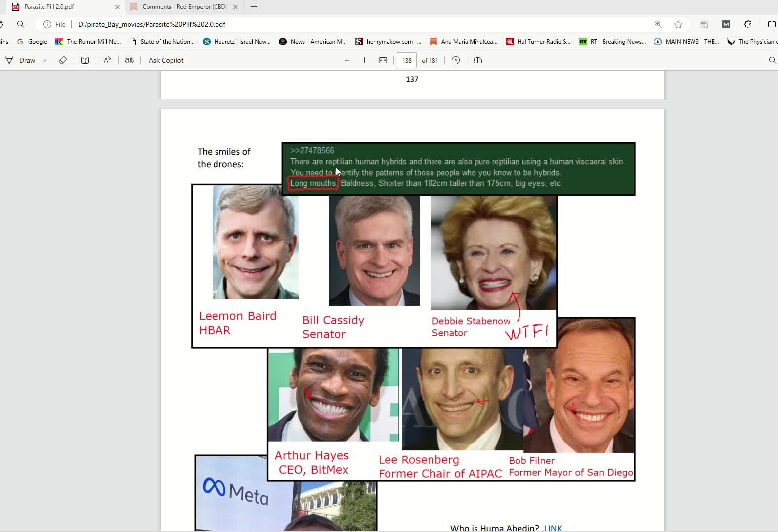Switch to Comments - Red Emperor tab
This screenshot has height=532, width=778.
pos(184,7)
